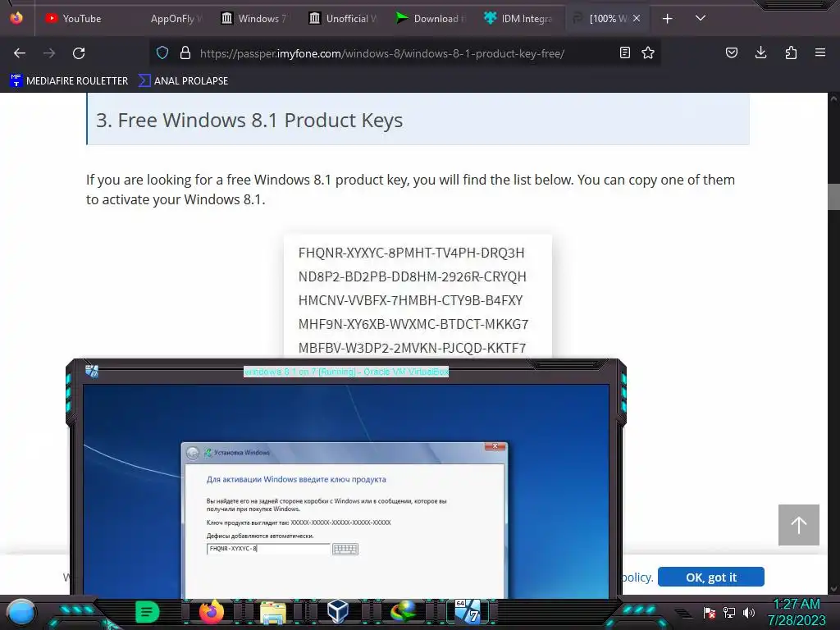840x630 pixels.
Task: Click the Firefox logo at tab bar start
Action: point(16,18)
